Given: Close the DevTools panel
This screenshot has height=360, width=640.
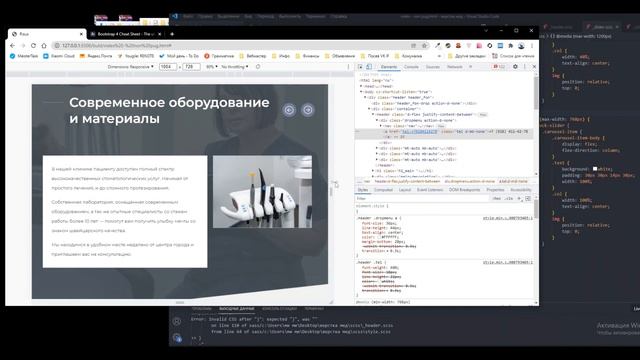Looking at the screenshot, I should click(534, 67).
